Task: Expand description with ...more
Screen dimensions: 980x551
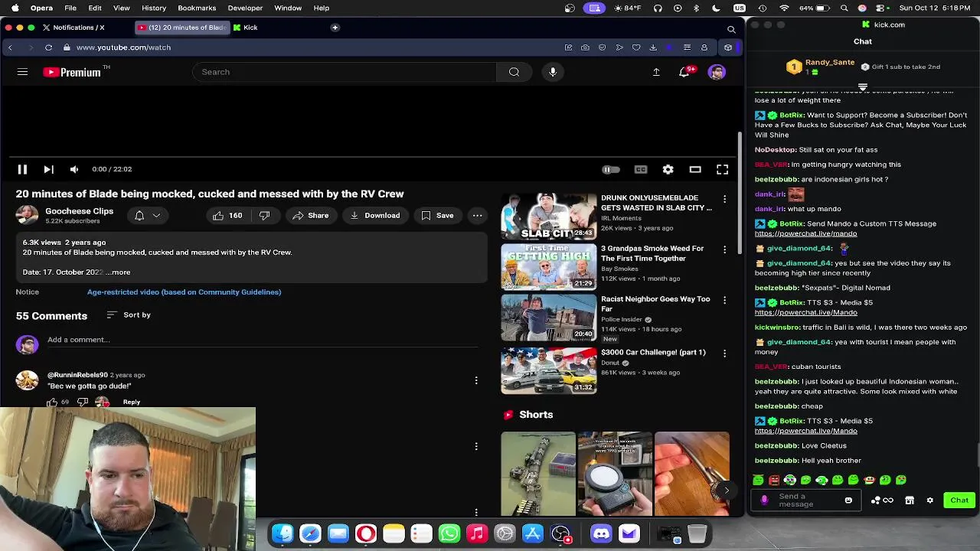Action: [x=119, y=272]
